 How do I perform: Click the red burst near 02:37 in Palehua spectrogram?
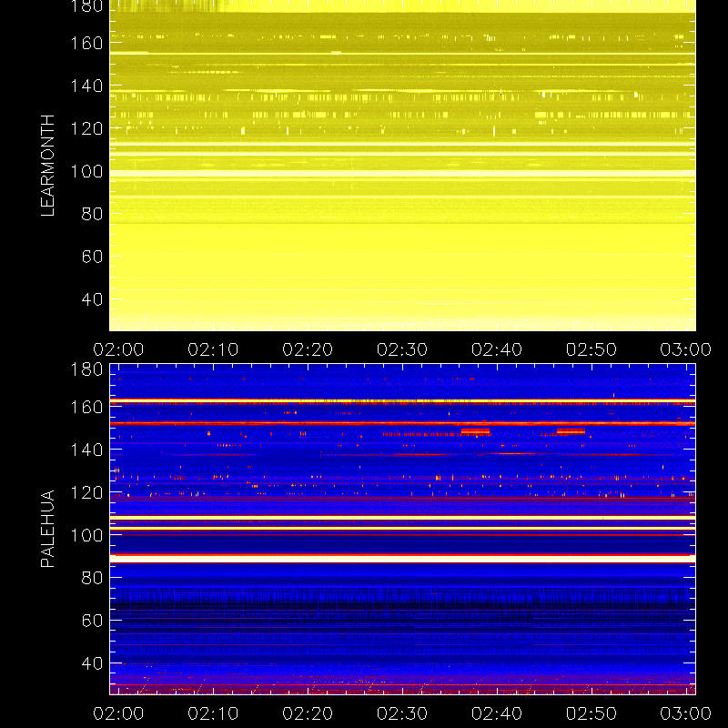pos(475,431)
